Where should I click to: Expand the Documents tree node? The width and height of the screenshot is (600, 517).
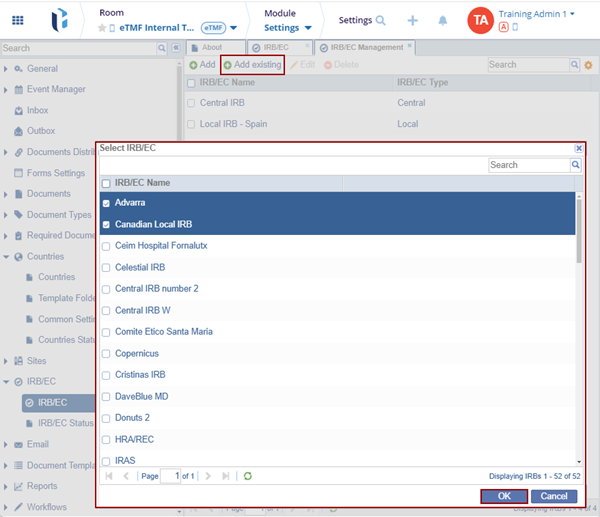tap(7, 194)
